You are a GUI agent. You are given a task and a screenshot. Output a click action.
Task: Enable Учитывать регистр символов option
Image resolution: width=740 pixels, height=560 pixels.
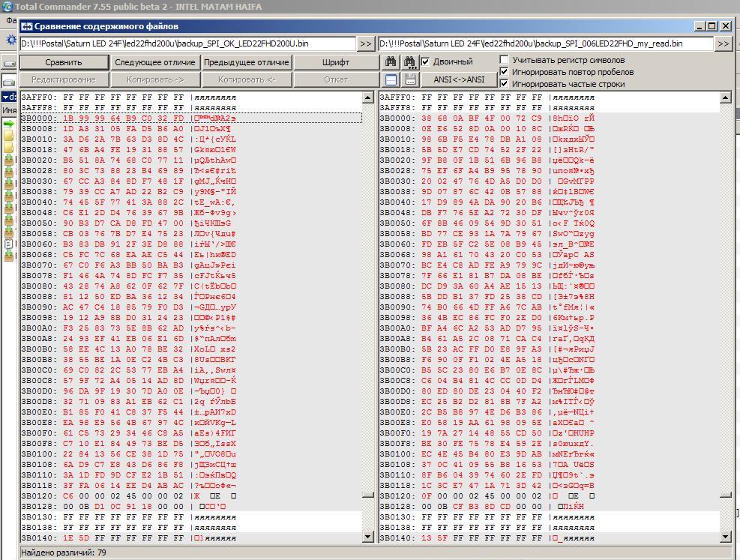click(x=505, y=60)
